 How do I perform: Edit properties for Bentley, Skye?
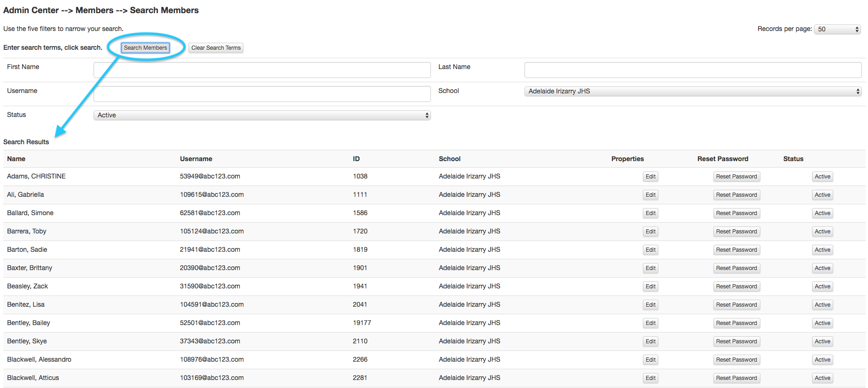tap(650, 341)
